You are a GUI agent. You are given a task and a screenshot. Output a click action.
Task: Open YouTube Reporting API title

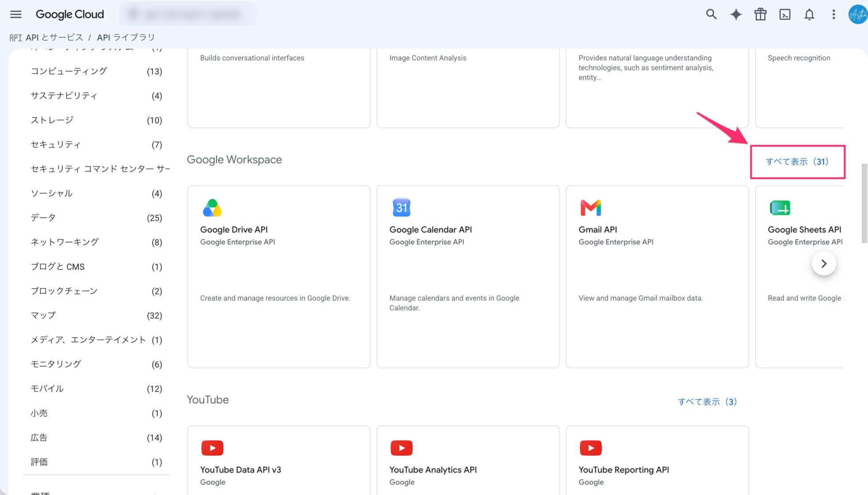[624, 469]
